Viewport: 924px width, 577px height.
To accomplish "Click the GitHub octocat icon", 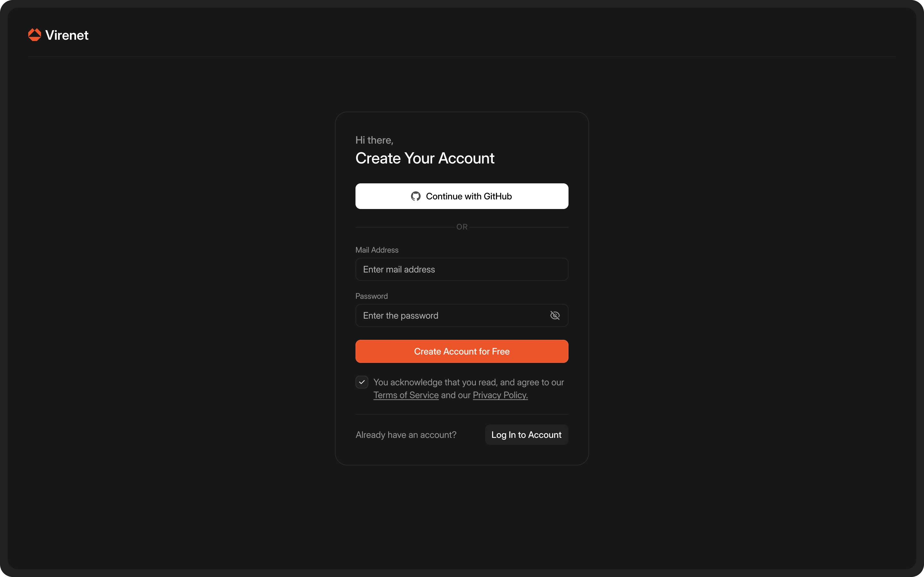I will click(x=415, y=196).
